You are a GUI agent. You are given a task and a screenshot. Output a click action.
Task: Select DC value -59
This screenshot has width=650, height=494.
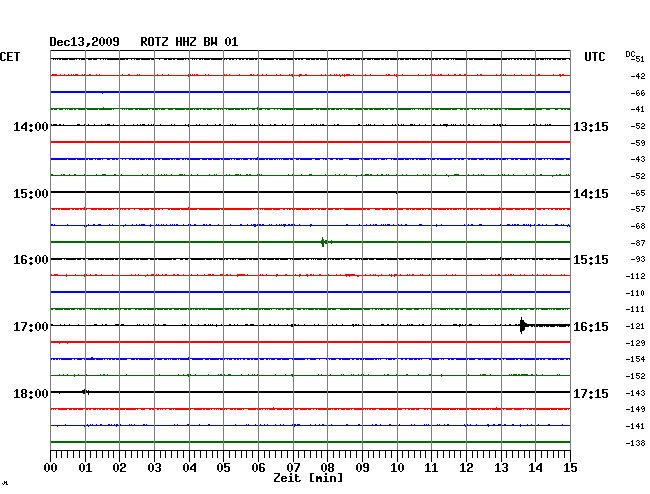click(638, 143)
